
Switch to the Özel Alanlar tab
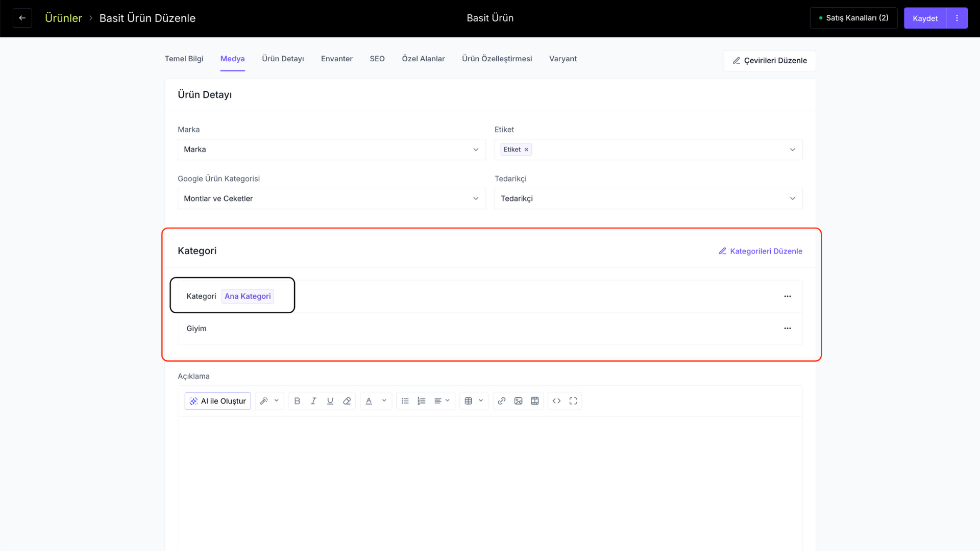(x=423, y=59)
